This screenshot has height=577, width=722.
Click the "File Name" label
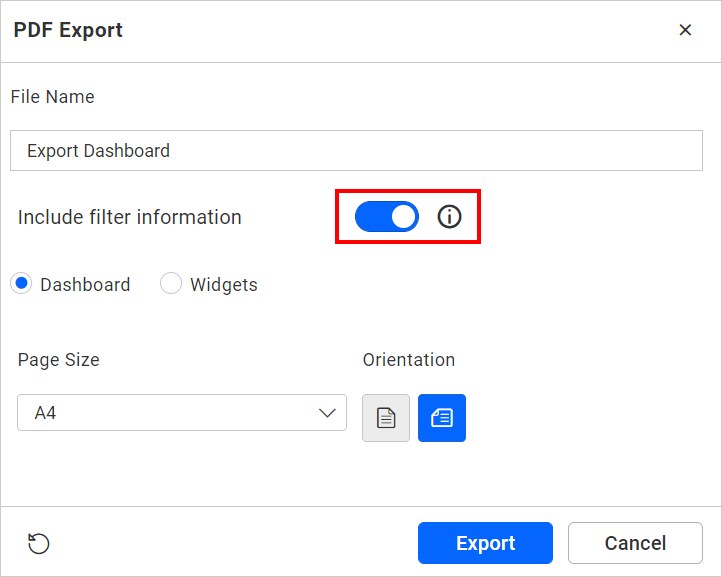[x=52, y=97]
